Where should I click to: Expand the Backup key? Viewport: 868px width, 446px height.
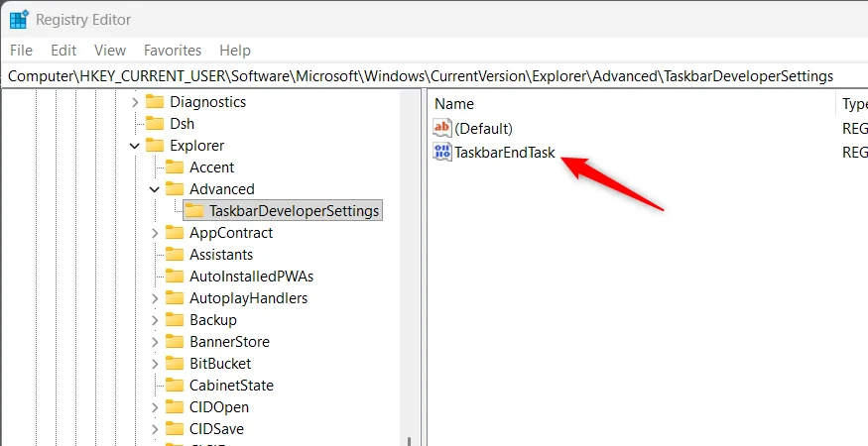[155, 320]
